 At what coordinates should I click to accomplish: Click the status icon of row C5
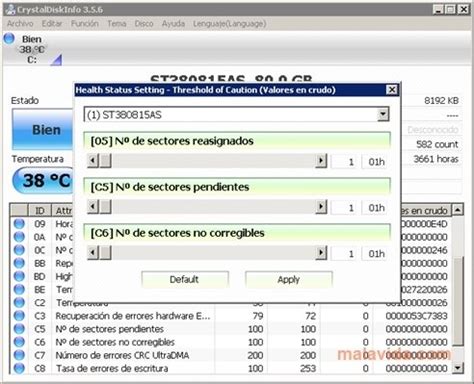[x=19, y=329]
